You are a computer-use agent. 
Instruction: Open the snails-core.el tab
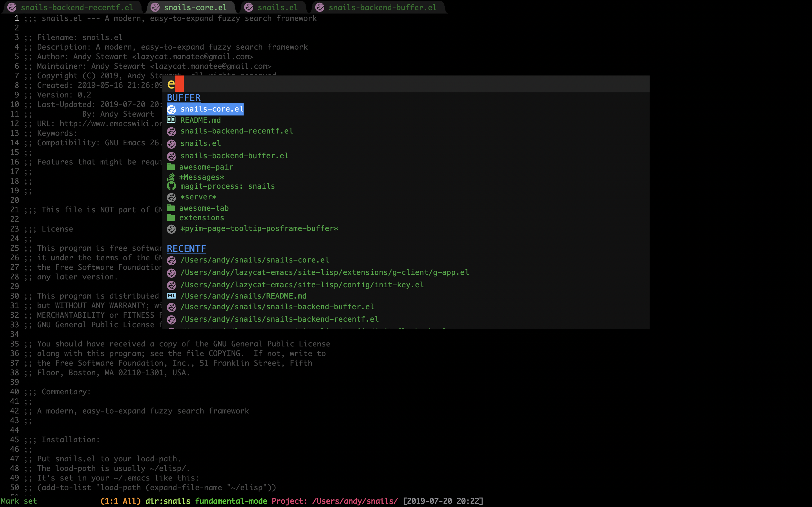pyautogui.click(x=195, y=7)
